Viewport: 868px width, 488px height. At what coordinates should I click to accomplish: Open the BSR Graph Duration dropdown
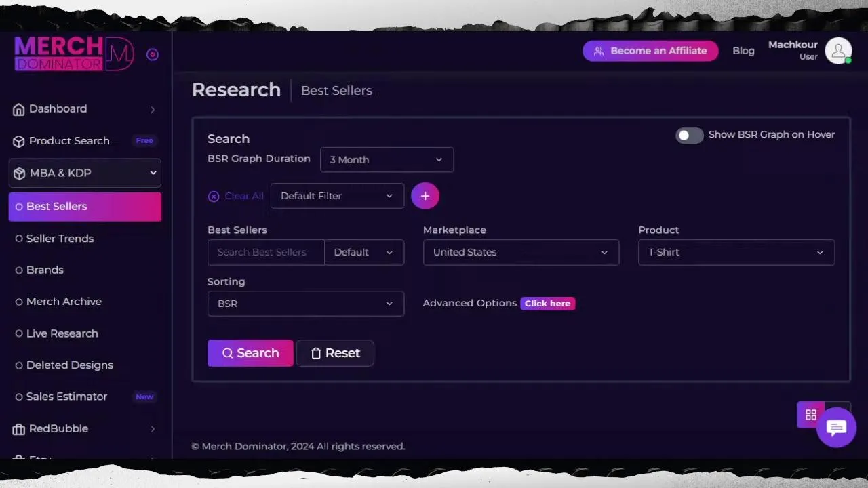pos(387,160)
